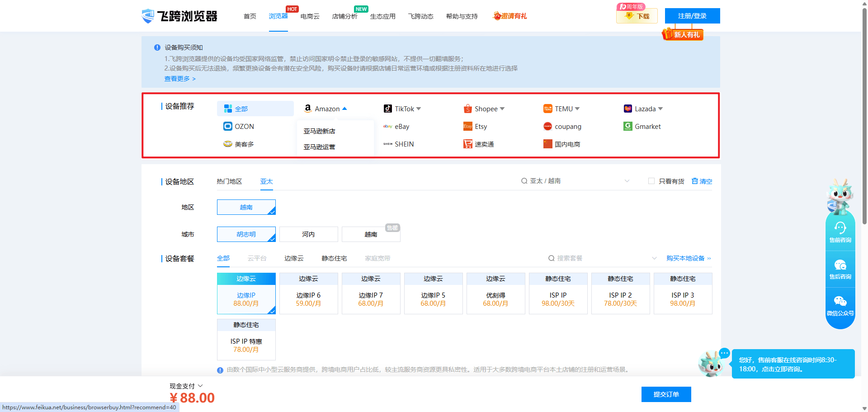The height and width of the screenshot is (412, 868).
Task: Click the 提交订单 button
Action: pos(666,394)
